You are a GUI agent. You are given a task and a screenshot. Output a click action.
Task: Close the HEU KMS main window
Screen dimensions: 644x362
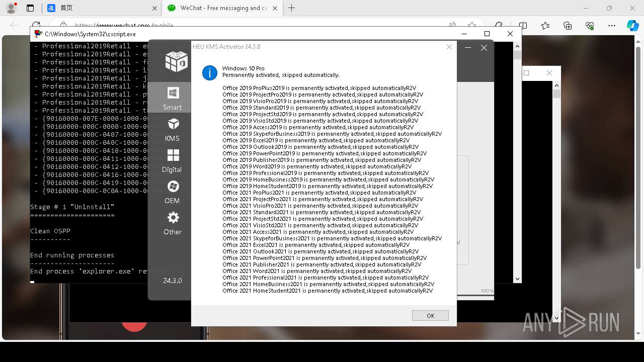pyautogui.click(x=484, y=48)
